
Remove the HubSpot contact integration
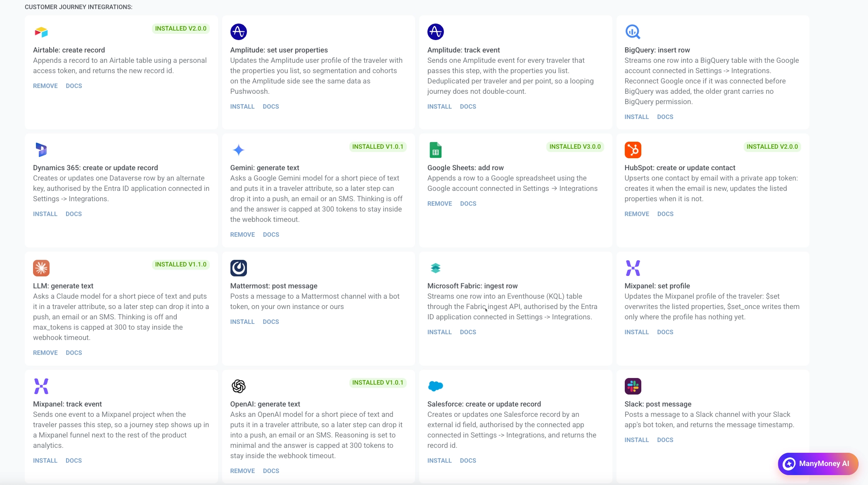(x=637, y=214)
